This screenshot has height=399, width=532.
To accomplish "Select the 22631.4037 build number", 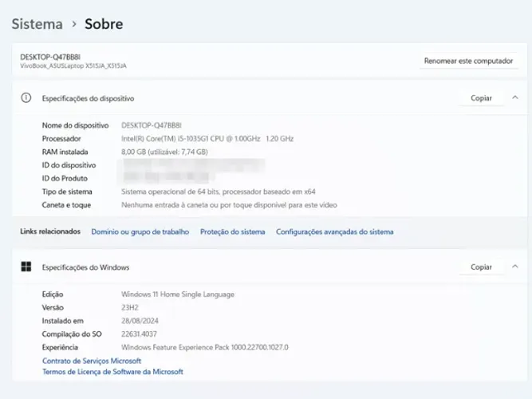I will pyautogui.click(x=139, y=334).
